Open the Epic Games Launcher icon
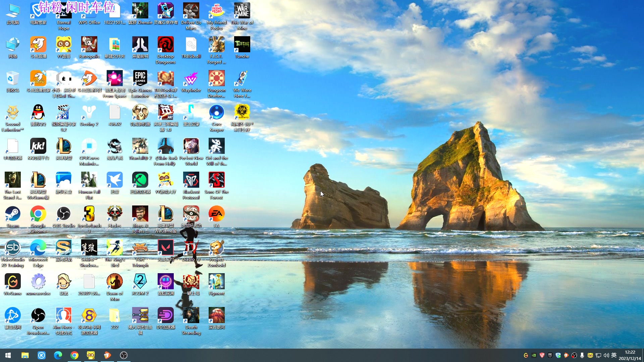This screenshot has width=644, height=362. [140, 84]
